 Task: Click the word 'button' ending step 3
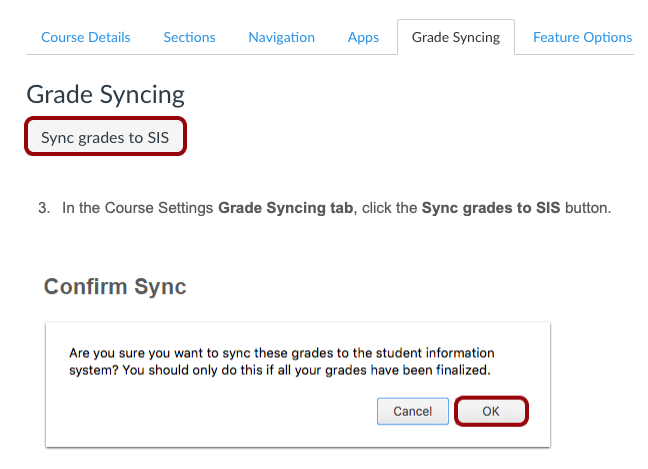coord(587,208)
